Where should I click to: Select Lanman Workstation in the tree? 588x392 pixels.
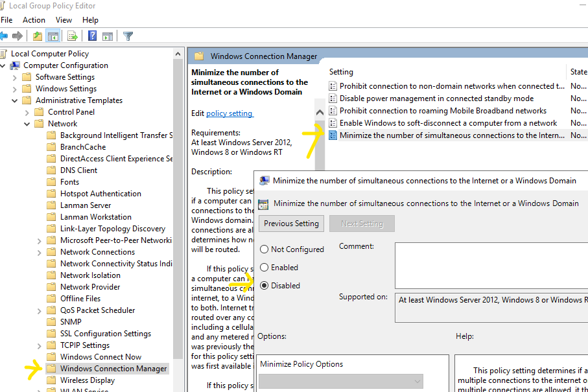point(96,217)
